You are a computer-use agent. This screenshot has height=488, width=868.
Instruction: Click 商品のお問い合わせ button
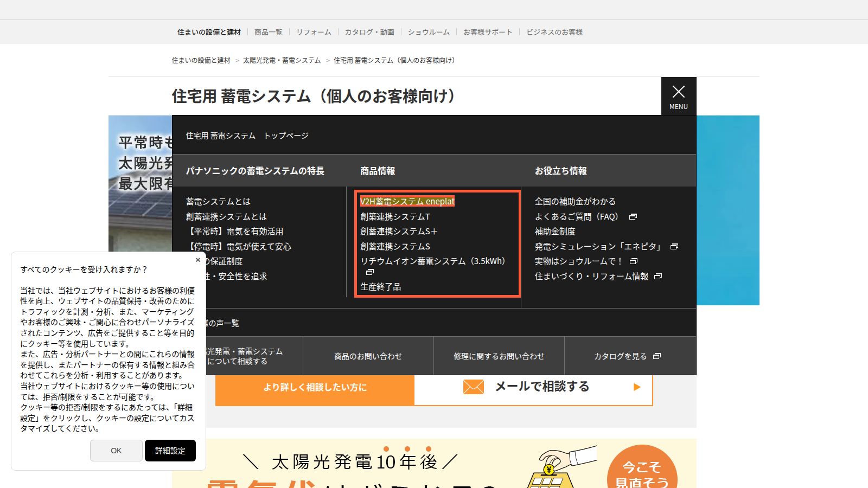click(368, 356)
